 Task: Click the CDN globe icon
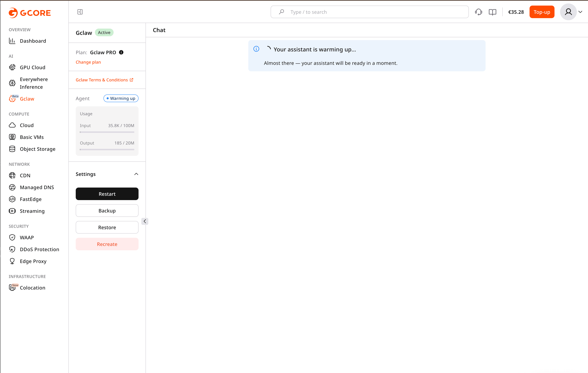[12, 175]
